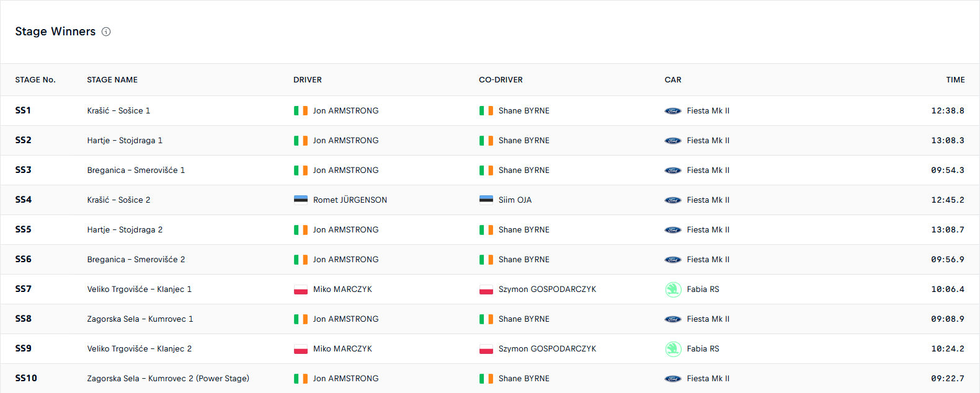The height and width of the screenshot is (393, 980).
Task: Click stage name Krašić – Sošice 1
Action: tap(118, 111)
